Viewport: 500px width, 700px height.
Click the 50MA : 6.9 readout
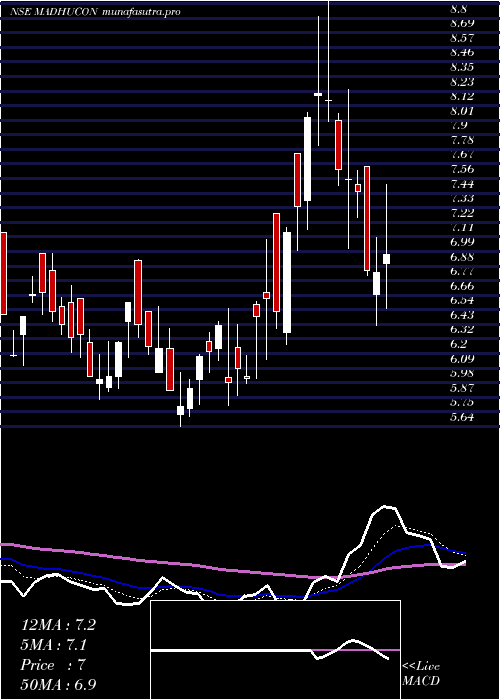pos(59,684)
